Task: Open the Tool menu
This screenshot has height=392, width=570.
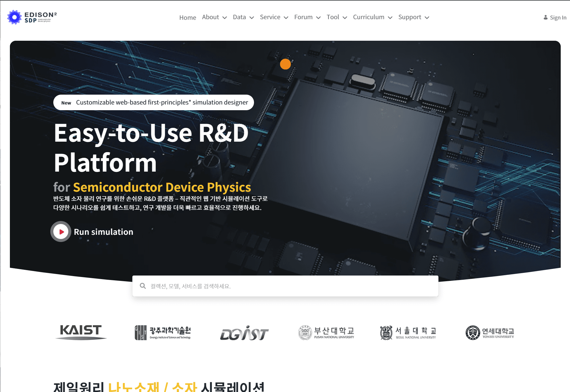Action: pyautogui.click(x=333, y=17)
